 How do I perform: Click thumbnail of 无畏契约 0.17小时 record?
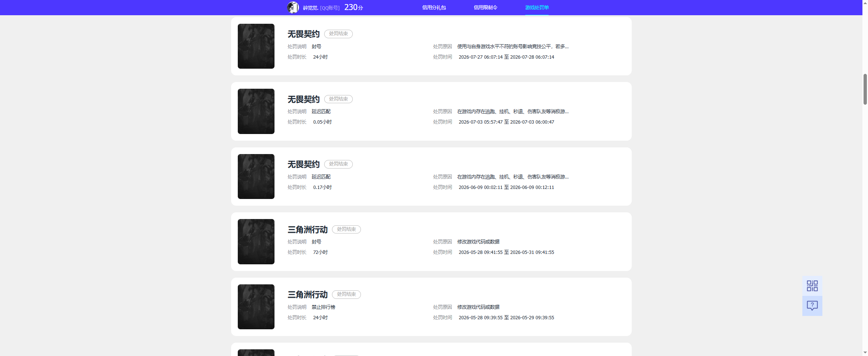coord(256,176)
